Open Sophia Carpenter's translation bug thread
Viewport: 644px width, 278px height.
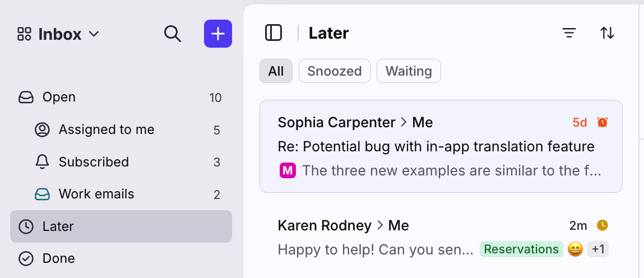pos(441,146)
